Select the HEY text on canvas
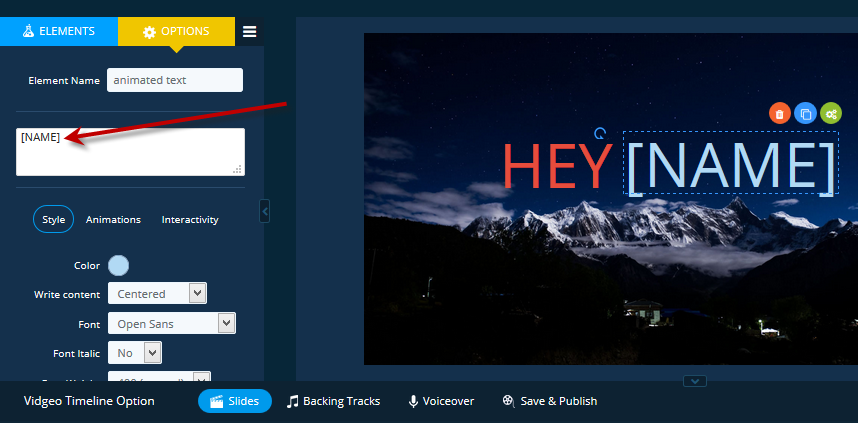This screenshot has height=423, width=858. (558, 166)
